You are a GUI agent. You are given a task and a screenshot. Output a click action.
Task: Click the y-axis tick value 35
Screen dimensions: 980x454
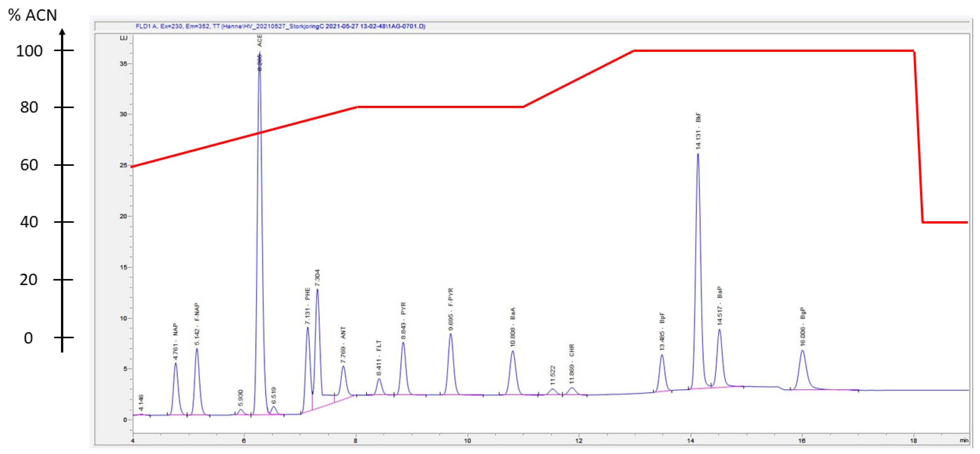(123, 63)
